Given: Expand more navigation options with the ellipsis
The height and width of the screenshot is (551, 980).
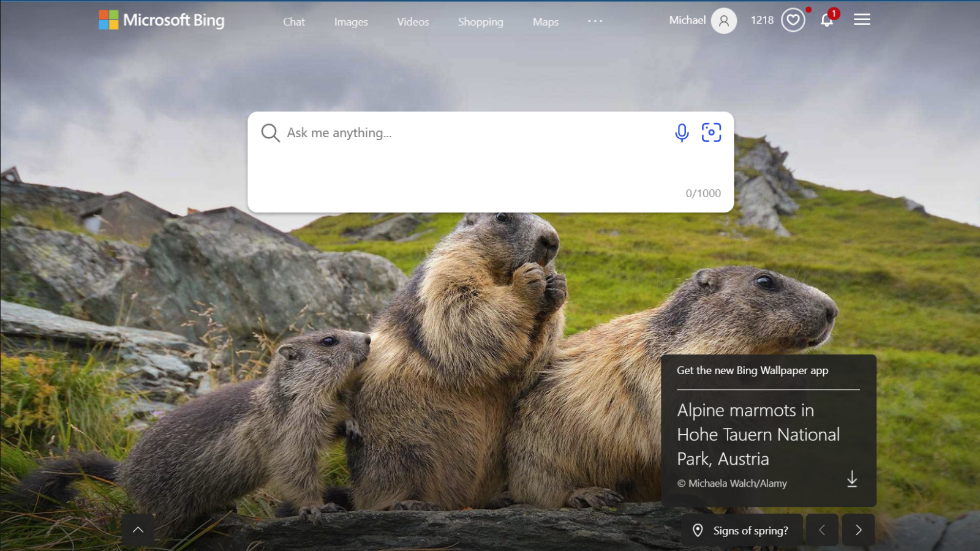Looking at the screenshot, I should click(595, 21).
